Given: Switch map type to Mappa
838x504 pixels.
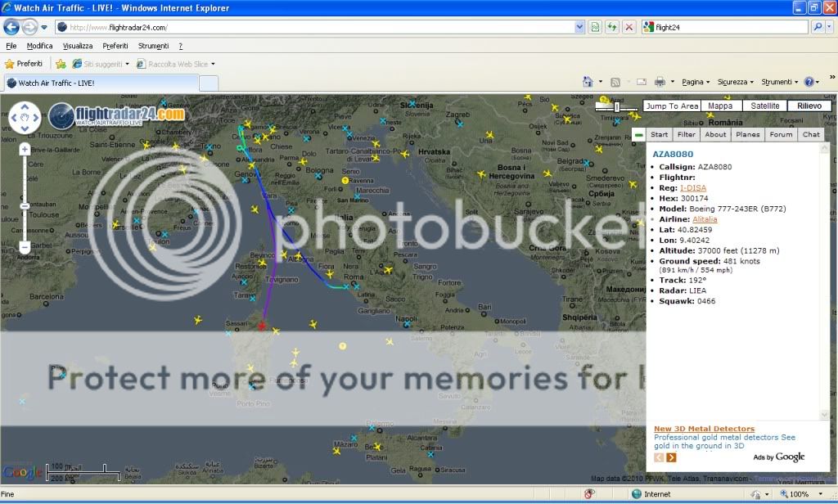Looking at the screenshot, I should 720,106.
